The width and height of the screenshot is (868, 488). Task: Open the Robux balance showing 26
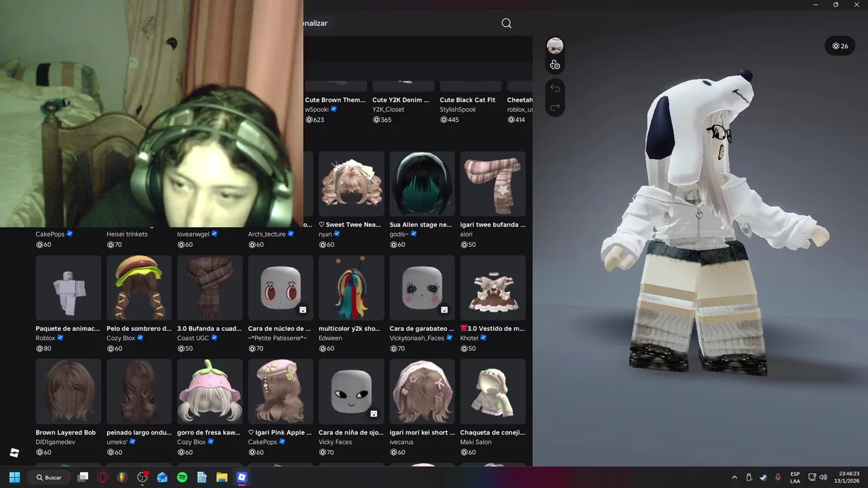(x=840, y=46)
